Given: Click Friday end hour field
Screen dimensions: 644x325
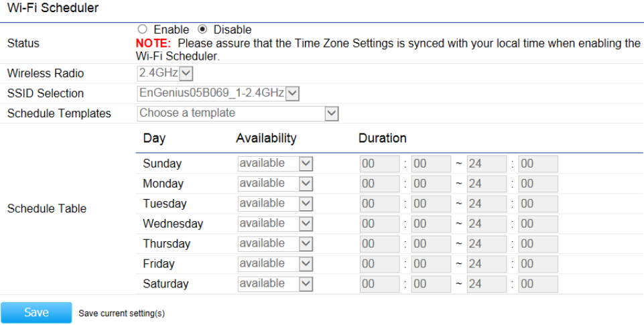Looking at the screenshot, I should pyautogui.click(x=487, y=264).
